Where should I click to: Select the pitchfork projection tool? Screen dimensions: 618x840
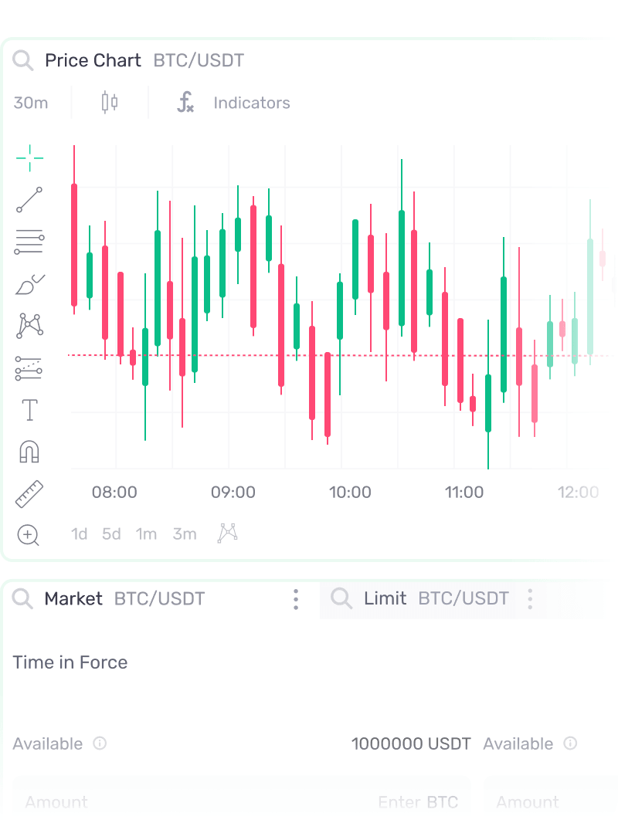(29, 368)
